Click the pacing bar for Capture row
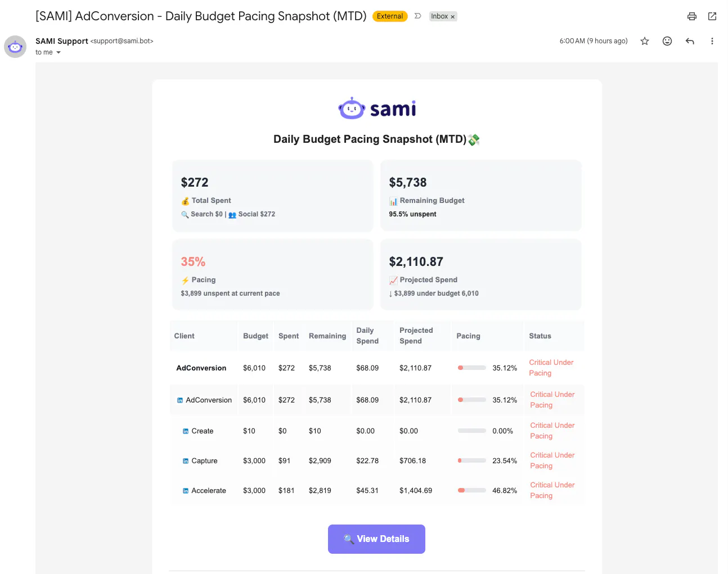 click(x=472, y=460)
